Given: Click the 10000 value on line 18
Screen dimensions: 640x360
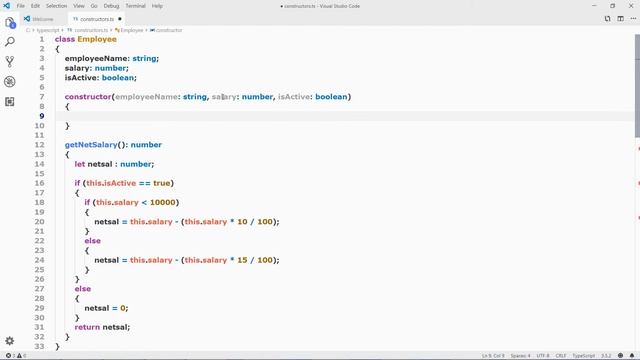Looking at the screenshot, I should [x=162, y=202].
